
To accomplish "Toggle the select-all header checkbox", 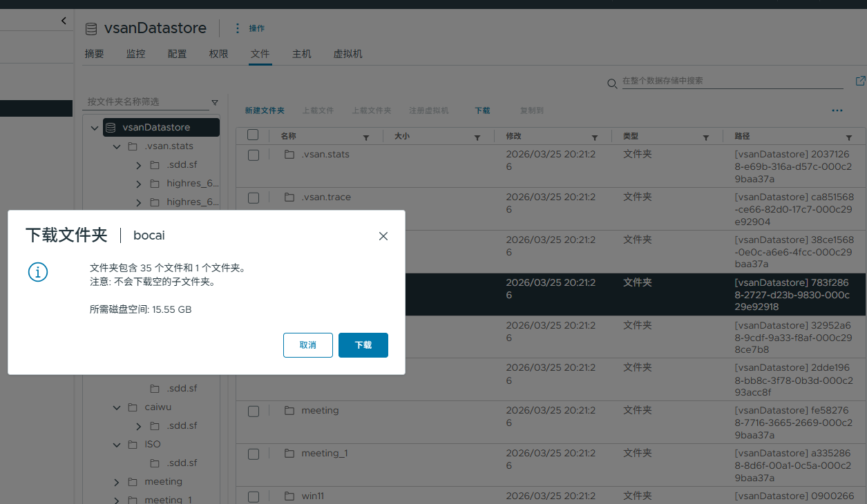I will 253,135.
